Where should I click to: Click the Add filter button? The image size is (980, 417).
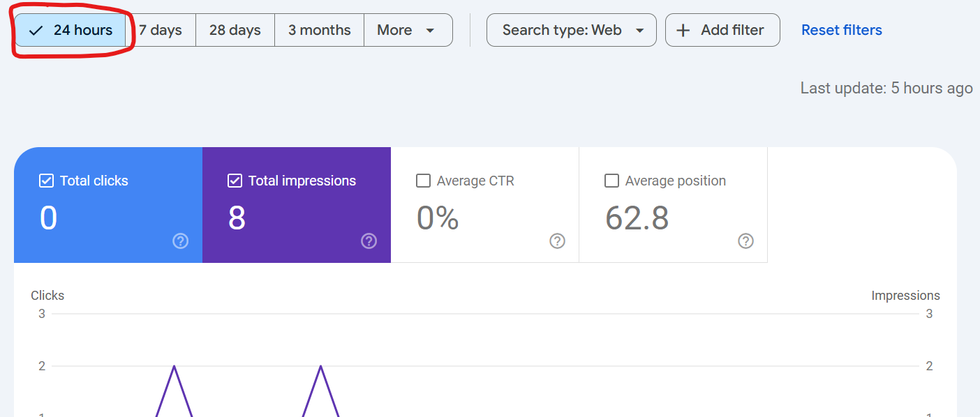coord(722,30)
